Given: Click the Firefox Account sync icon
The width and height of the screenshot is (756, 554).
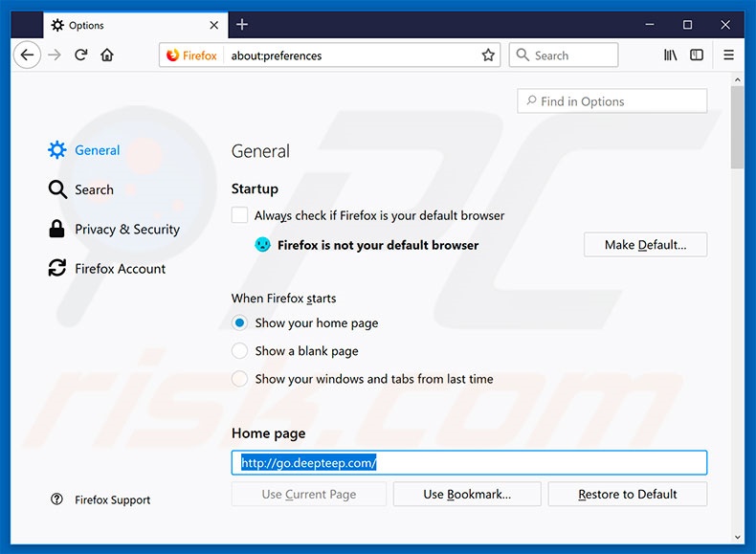Looking at the screenshot, I should pyautogui.click(x=56, y=268).
